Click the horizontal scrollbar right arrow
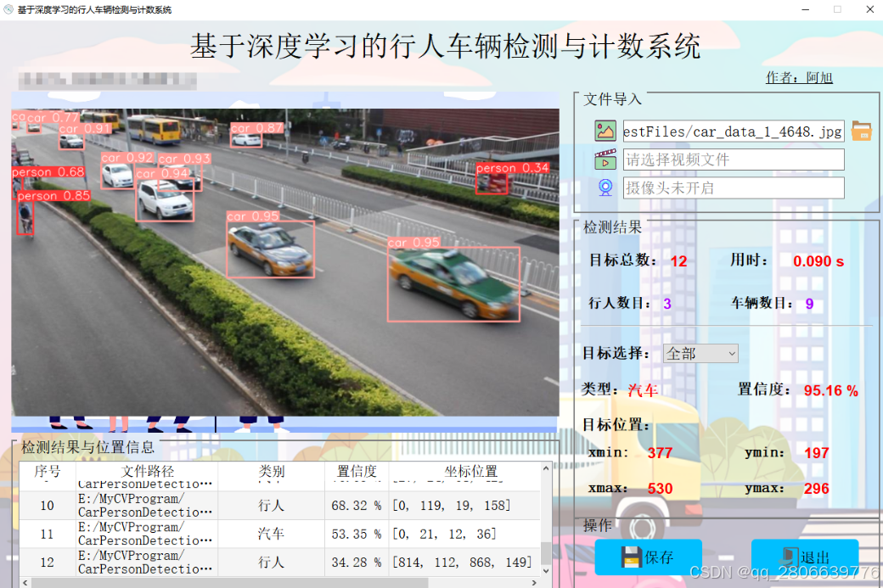 [x=534, y=582]
